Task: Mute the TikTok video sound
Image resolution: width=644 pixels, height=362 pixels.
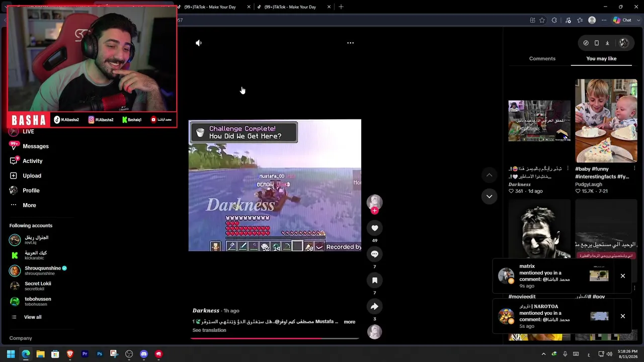Action: point(199,43)
